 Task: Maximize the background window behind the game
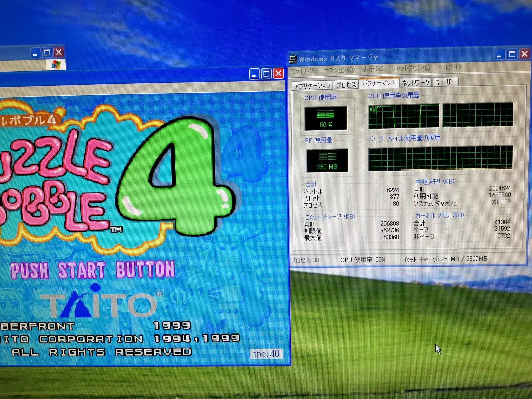(x=47, y=53)
